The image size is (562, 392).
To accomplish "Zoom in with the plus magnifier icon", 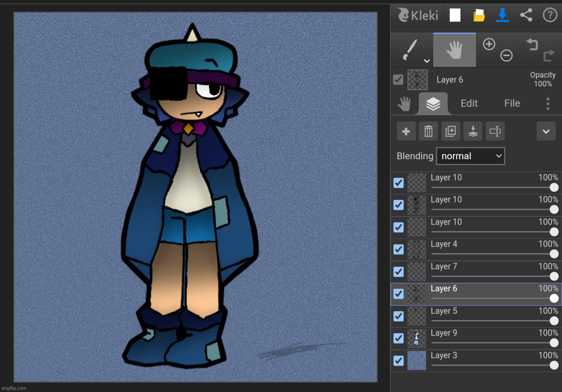I will click(x=489, y=44).
